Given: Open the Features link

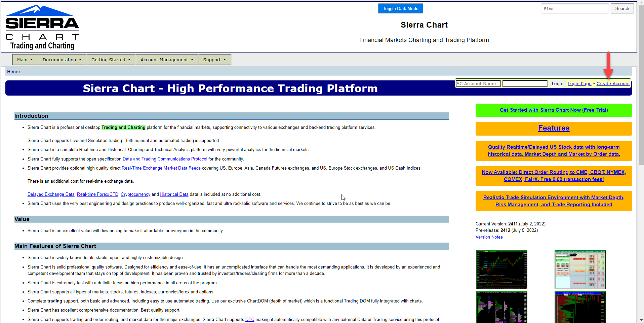Looking at the screenshot, I should click(554, 128).
